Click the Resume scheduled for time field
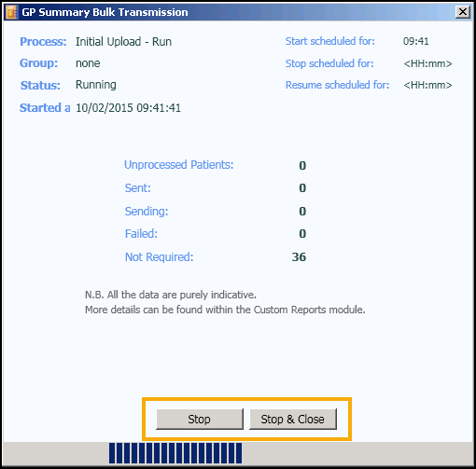The image size is (476, 469). click(427, 85)
